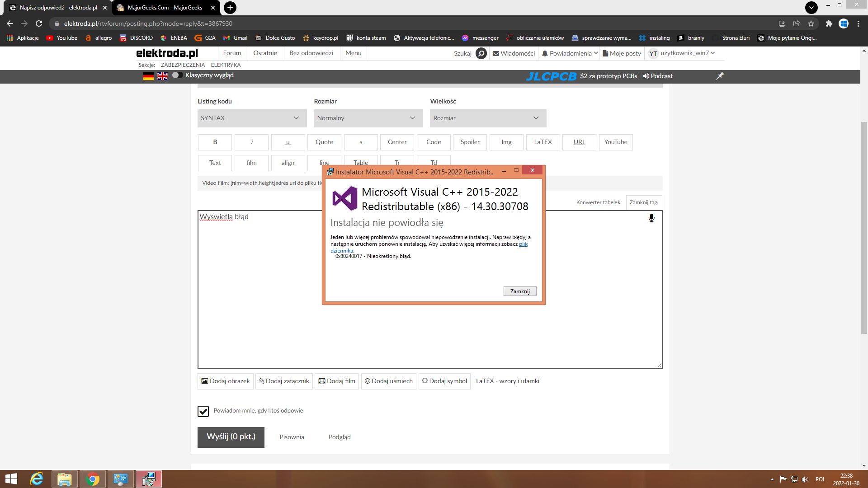This screenshot has width=868, height=488.
Task: Show hidden system tray icons arrow
Action: (772, 479)
